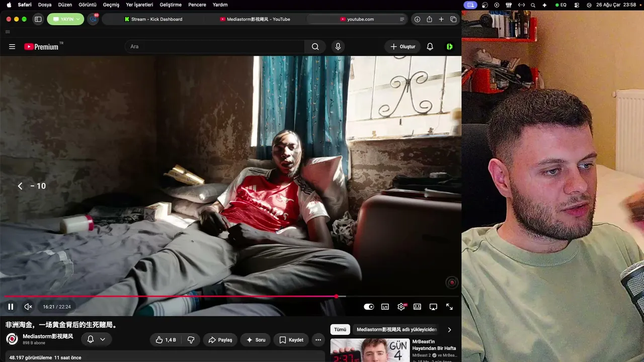Open the Apple menu
This screenshot has height=362, width=644.
coord(9,5)
